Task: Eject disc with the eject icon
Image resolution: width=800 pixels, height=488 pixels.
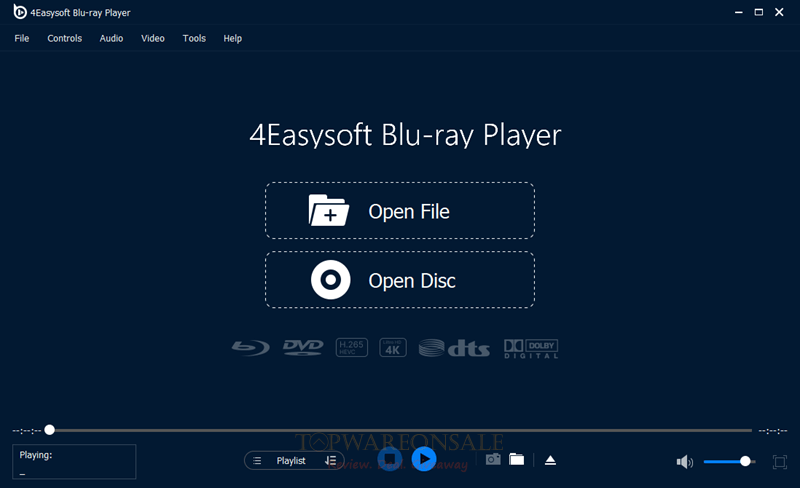Action: (550, 460)
